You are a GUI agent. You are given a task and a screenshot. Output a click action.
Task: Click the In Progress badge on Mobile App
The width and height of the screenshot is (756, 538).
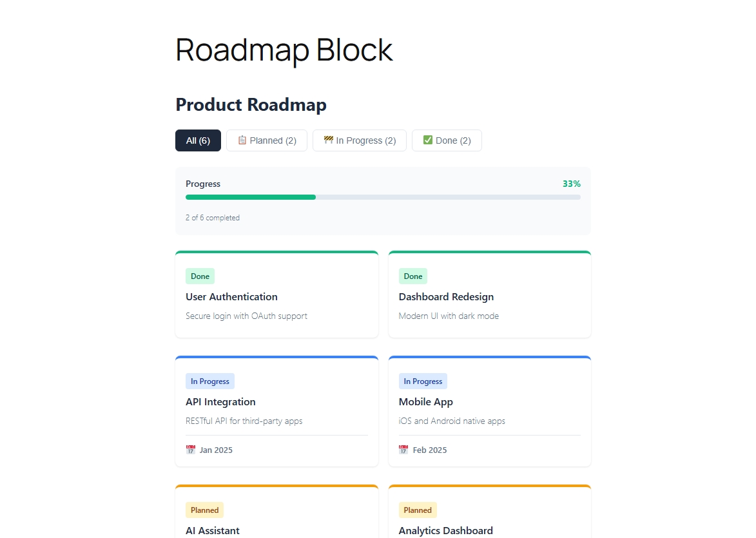pyautogui.click(x=423, y=381)
